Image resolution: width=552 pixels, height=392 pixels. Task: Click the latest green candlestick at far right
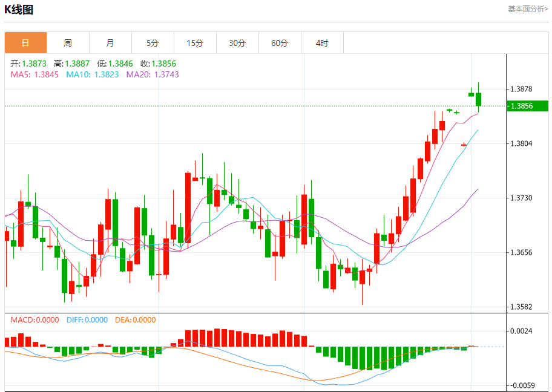tap(478, 99)
